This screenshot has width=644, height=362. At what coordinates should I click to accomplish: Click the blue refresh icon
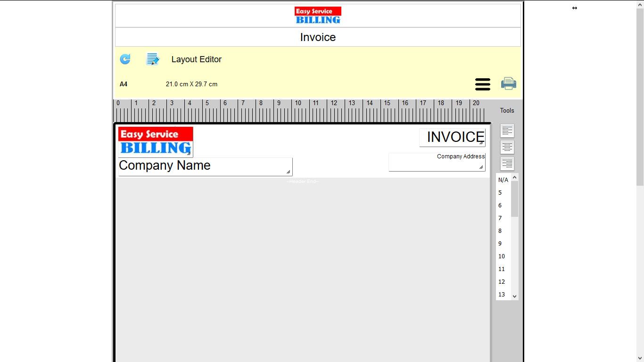[x=125, y=59]
